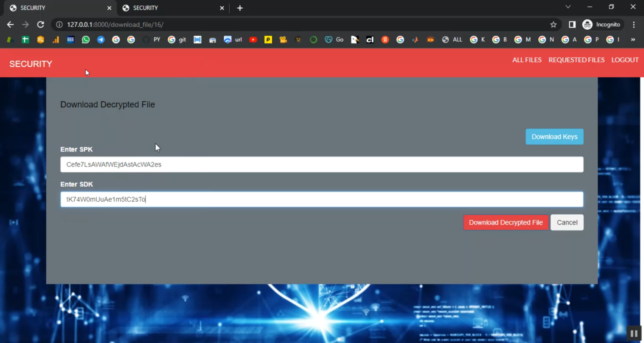Click the pause button at bottom corner

click(634, 334)
